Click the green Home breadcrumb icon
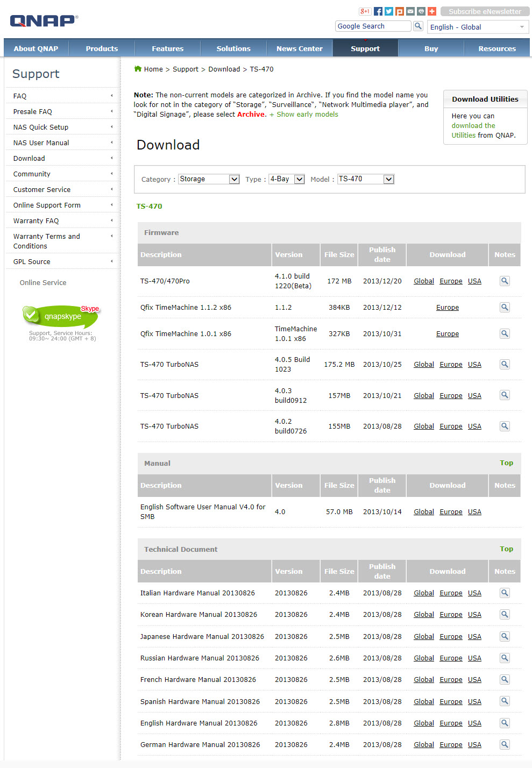This screenshot has height=768, width=532. tap(138, 69)
